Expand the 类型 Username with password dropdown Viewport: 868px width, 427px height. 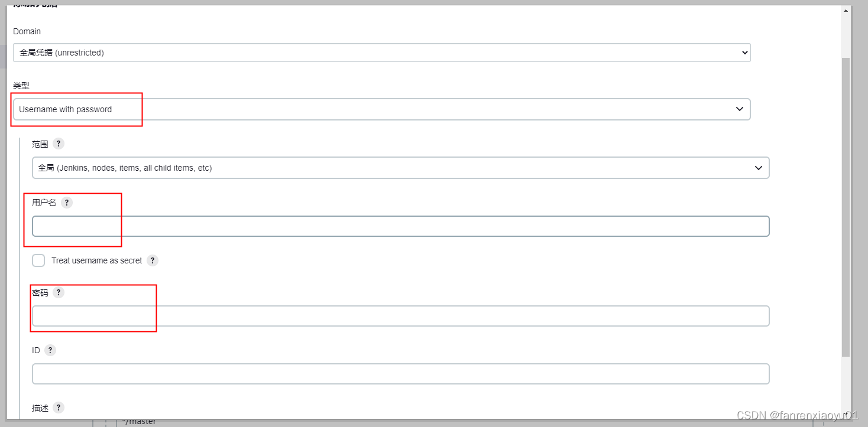[x=382, y=109]
